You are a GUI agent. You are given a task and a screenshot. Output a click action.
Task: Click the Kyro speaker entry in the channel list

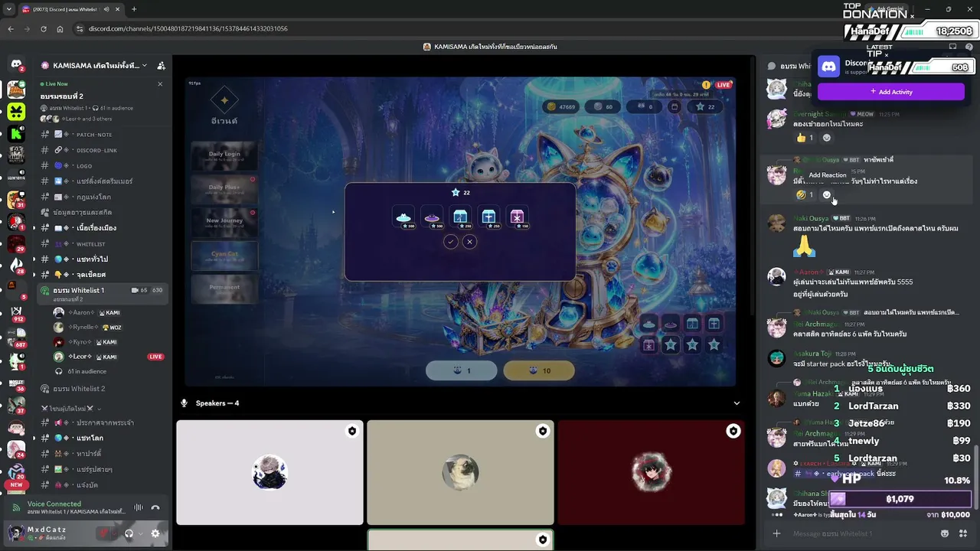pyautogui.click(x=109, y=342)
